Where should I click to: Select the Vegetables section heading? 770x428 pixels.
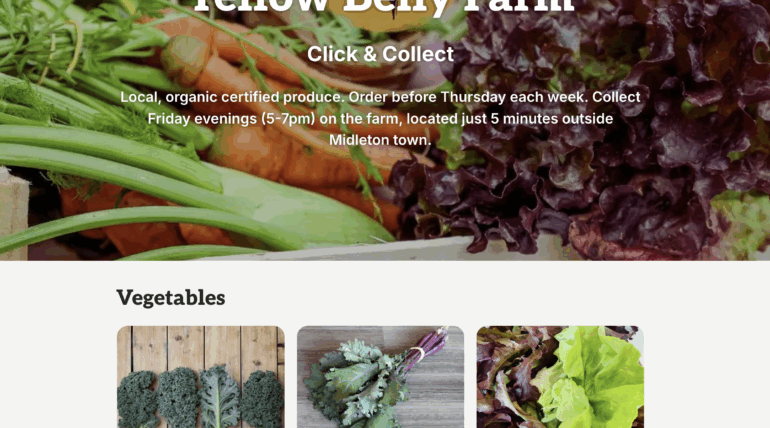(x=171, y=298)
